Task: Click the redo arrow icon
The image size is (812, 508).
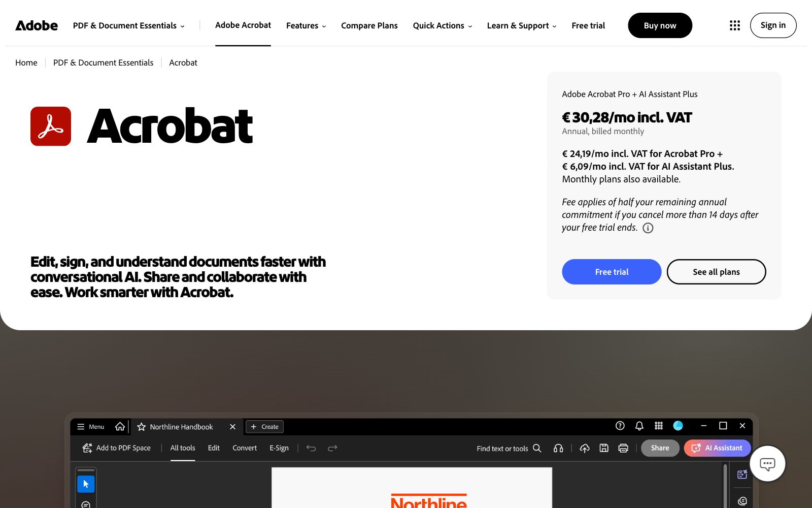Action: [x=332, y=448]
